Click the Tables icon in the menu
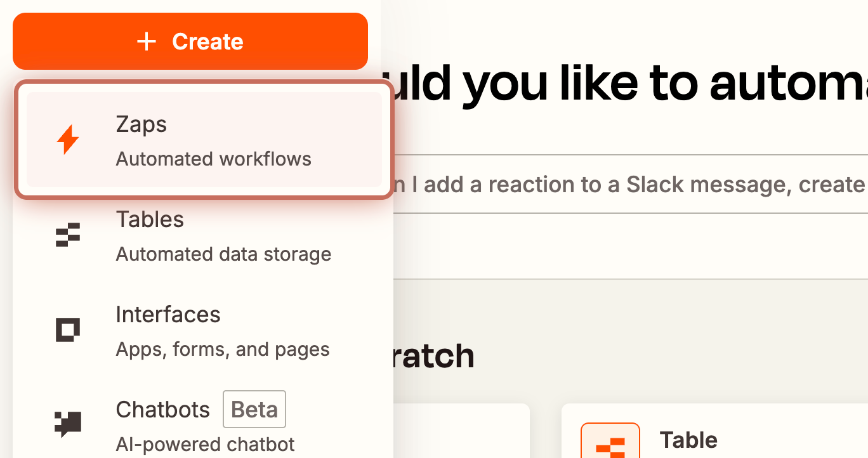This screenshot has width=868, height=458. tap(68, 235)
